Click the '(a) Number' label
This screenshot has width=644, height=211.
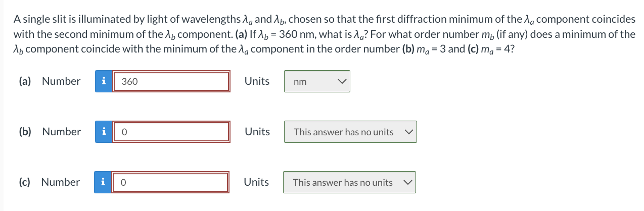pyautogui.click(x=50, y=81)
